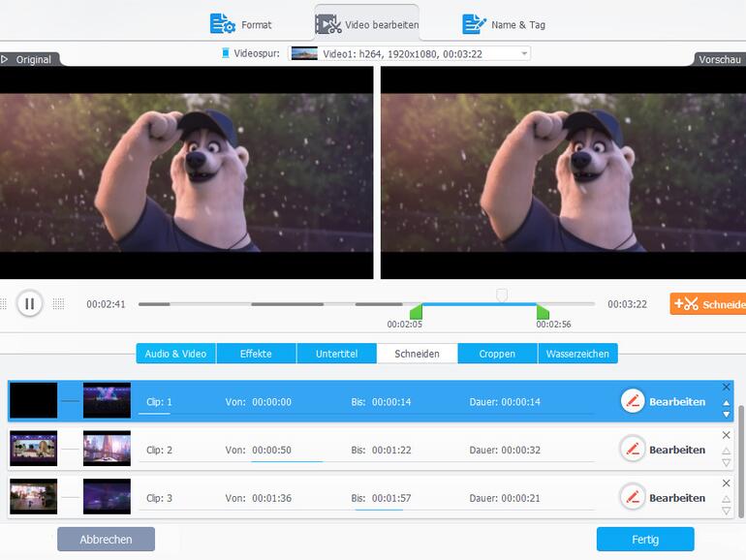Click the green end marker at 00:02:56

tap(543, 312)
